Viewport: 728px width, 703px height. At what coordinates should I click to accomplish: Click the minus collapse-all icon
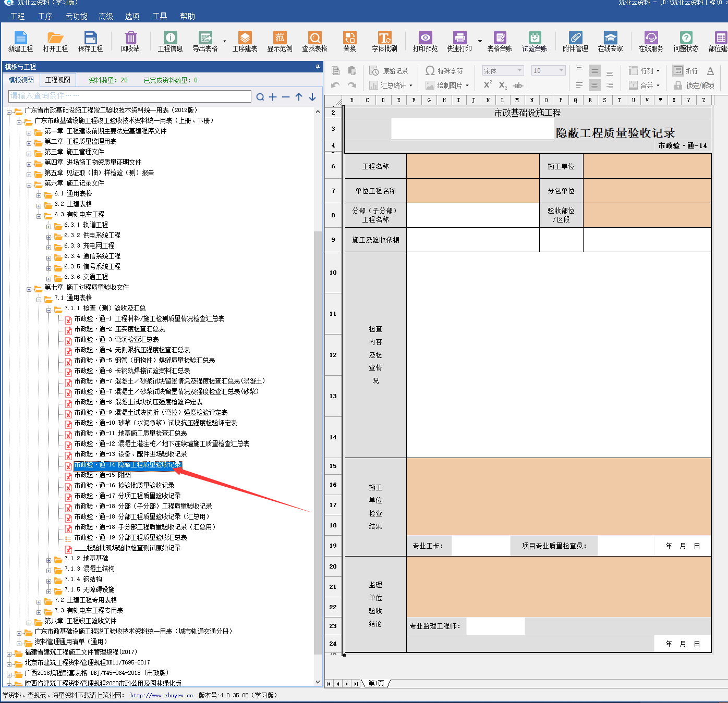pyautogui.click(x=285, y=97)
